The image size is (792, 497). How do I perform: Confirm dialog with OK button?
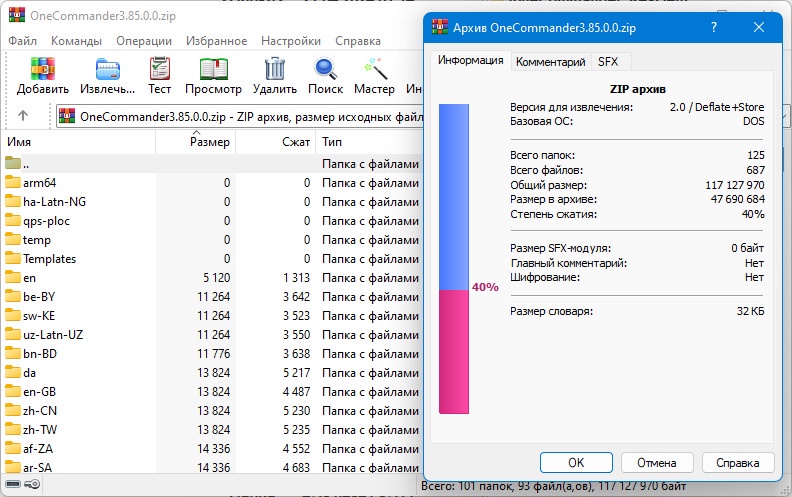(576, 463)
